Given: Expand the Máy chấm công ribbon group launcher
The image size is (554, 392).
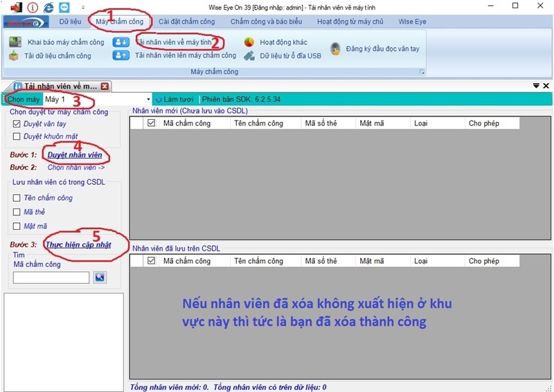Looking at the screenshot, I should coord(420,72).
